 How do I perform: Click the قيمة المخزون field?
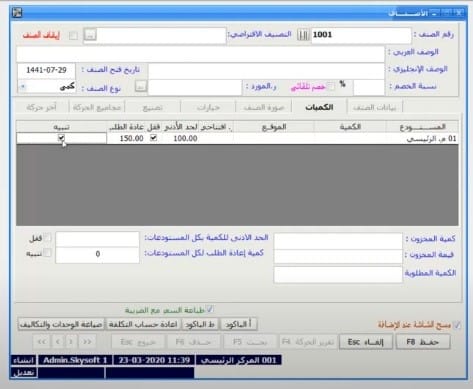point(338,257)
